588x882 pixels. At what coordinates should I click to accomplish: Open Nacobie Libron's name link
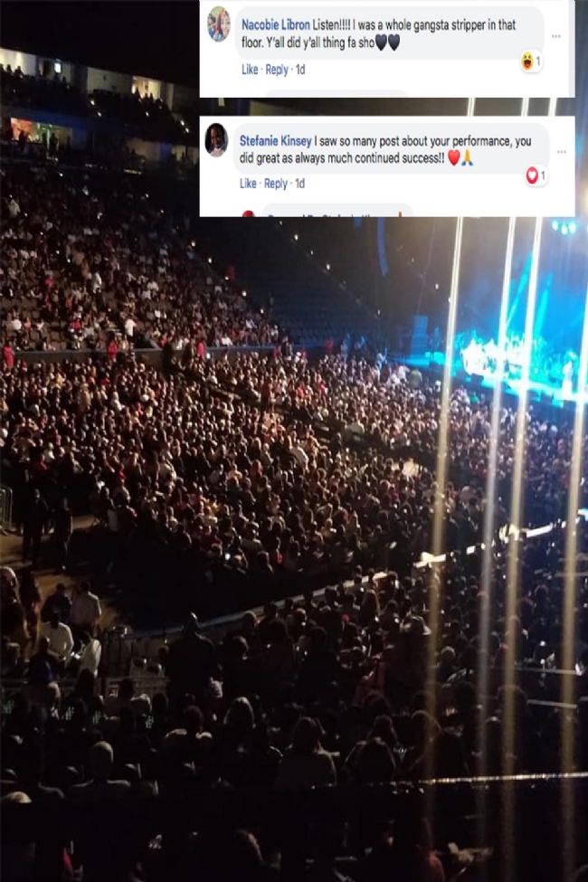(x=275, y=24)
